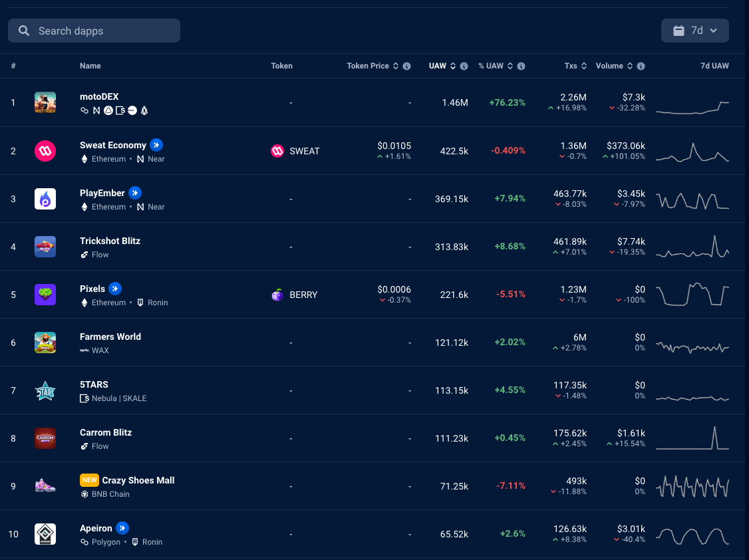749x560 pixels.
Task: Show Token Price info tooltip icon
Action: click(x=406, y=66)
